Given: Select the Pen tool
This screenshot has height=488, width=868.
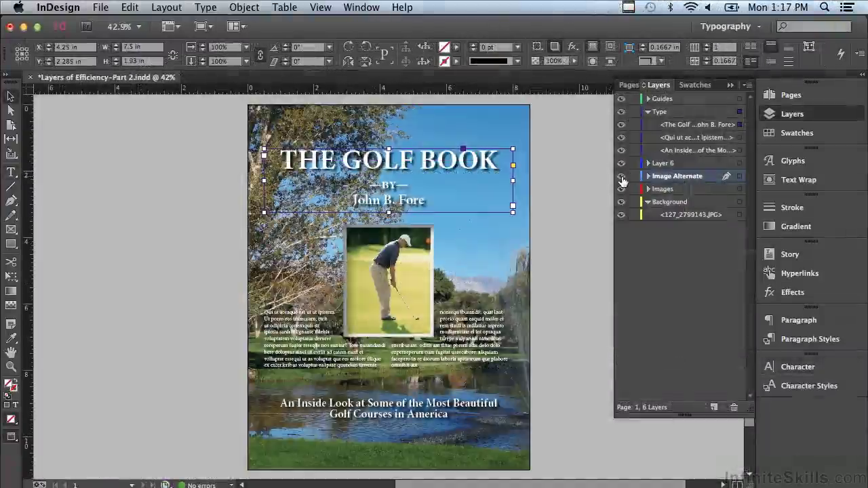Looking at the screenshot, I should pyautogui.click(x=11, y=201).
